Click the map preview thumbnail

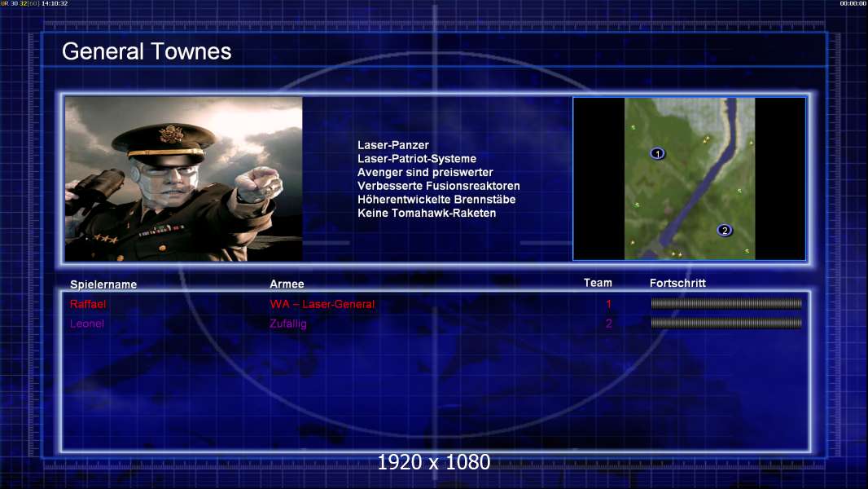[689, 178]
